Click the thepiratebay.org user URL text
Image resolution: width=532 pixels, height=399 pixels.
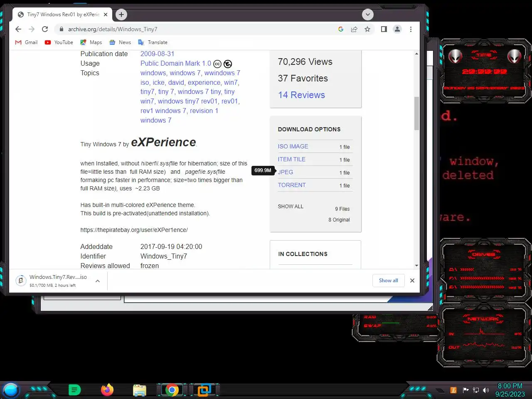coord(134,230)
